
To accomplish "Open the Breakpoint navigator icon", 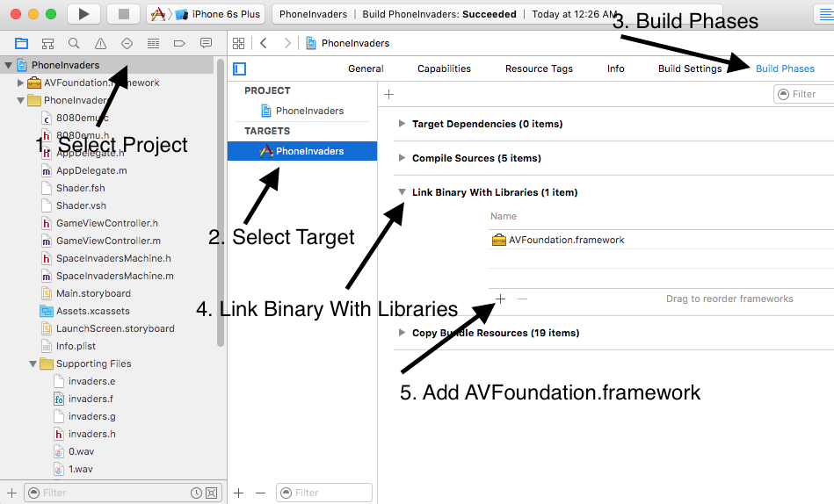I will click(179, 43).
